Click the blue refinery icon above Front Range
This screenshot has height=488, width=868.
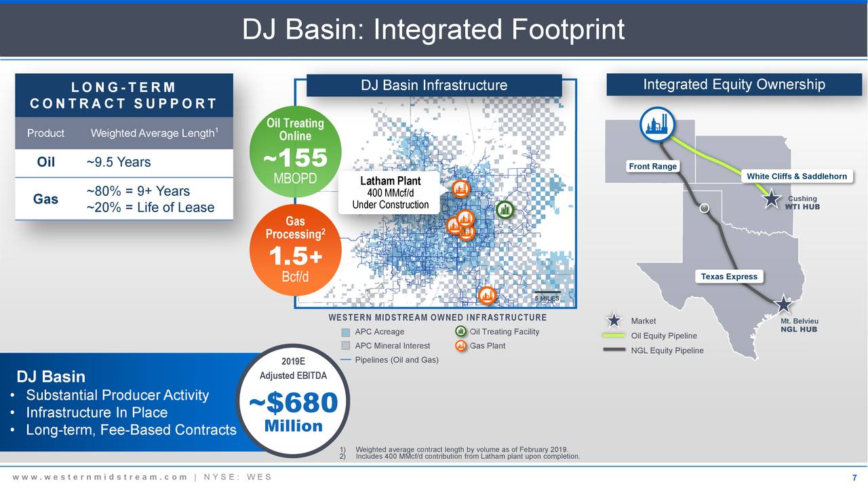coord(656,124)
